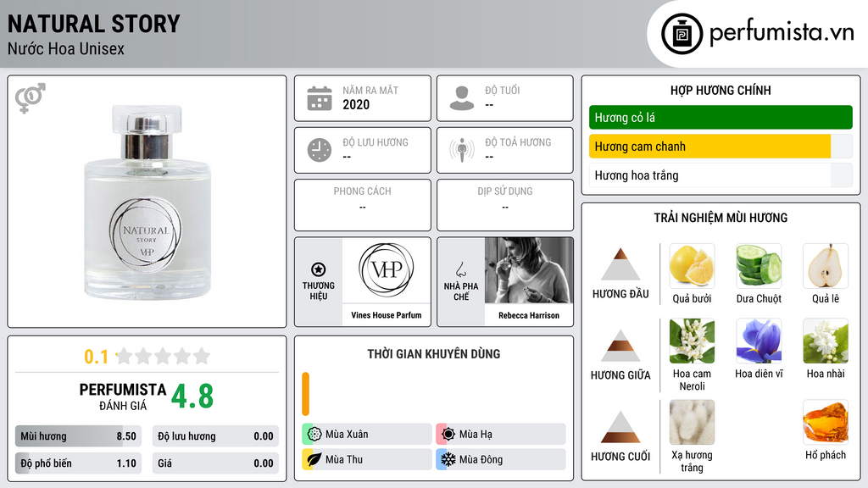
Task: Click the Mùi hương 8.50 score bar
Action: [78, 436]
